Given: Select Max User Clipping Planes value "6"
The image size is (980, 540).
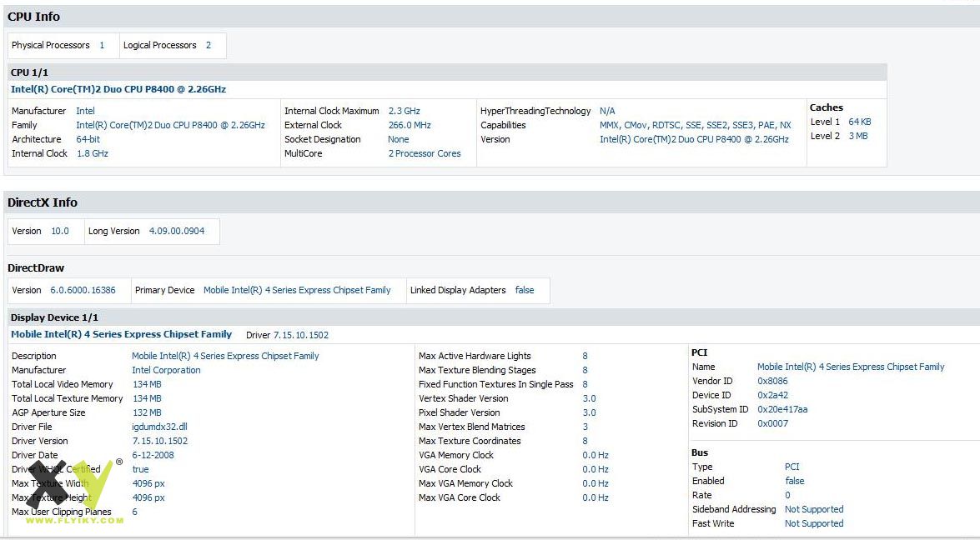Looking at the screenshot, I should click(134, 512).
